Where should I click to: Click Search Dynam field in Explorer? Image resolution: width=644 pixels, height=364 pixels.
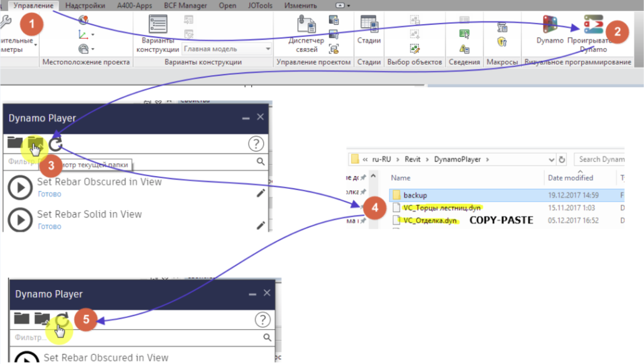[x=600, y=159]
